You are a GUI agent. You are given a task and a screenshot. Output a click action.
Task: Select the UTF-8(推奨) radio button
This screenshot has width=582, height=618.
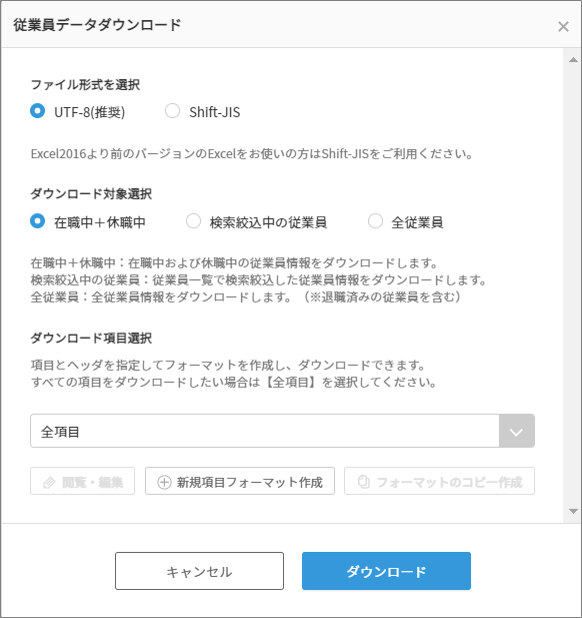[37, 111]
